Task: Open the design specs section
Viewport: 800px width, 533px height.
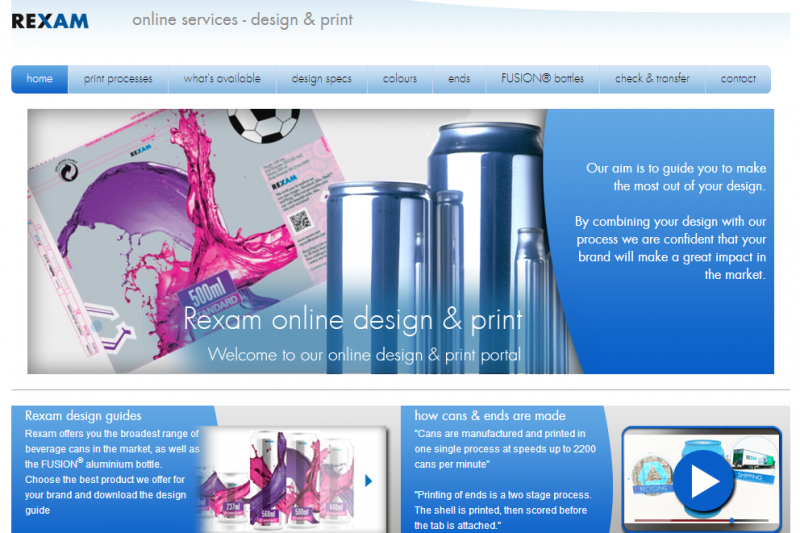Action: coord(321,79)
